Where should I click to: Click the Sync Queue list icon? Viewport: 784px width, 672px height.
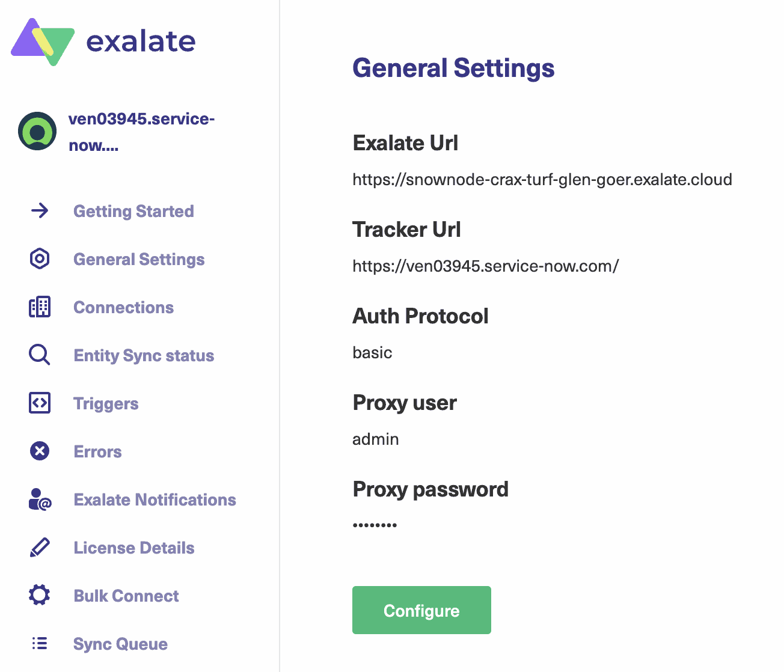[x=39, y=643]
